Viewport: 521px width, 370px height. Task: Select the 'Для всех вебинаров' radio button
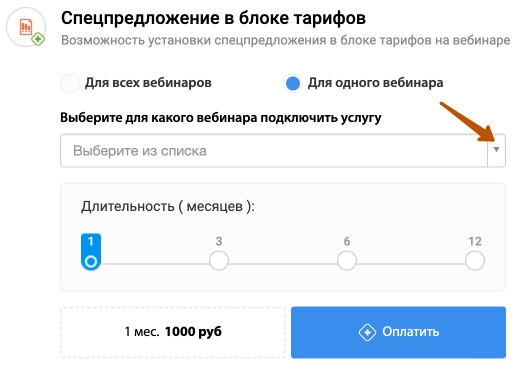(x=70, y=83)
